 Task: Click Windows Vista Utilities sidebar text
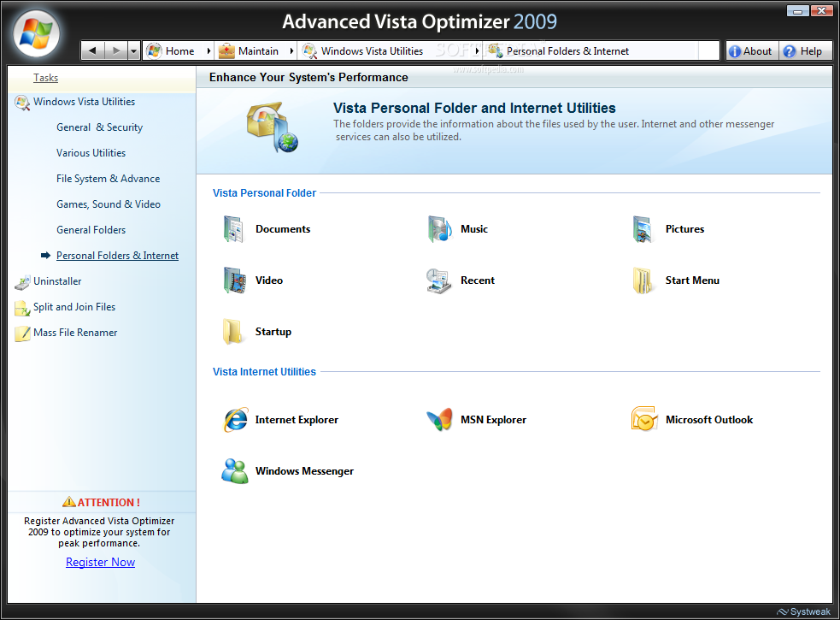pos(84,102)
